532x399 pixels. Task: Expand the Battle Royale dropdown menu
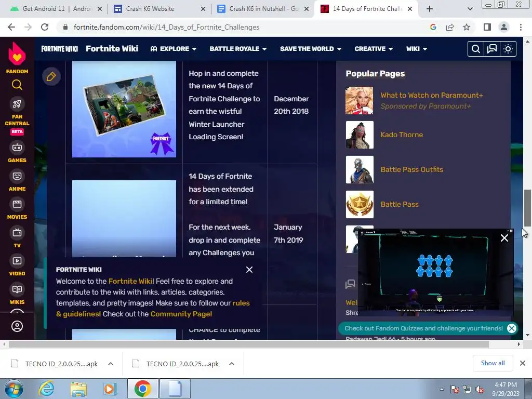pyautogui.click(x=238, y=49)
